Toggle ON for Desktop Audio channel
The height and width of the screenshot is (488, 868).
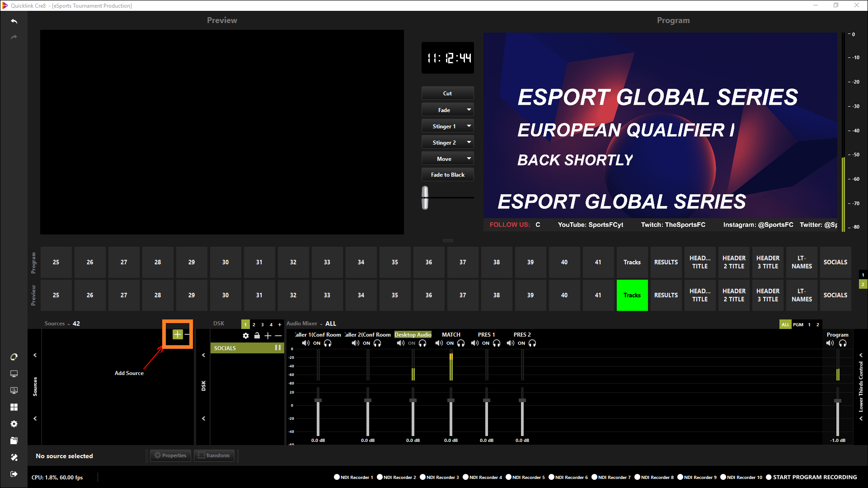tap(412, 343)
